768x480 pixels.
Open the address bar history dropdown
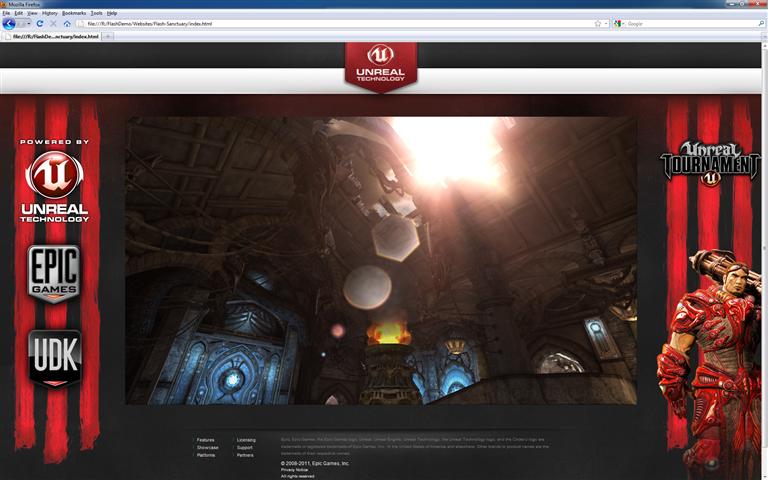606,23
